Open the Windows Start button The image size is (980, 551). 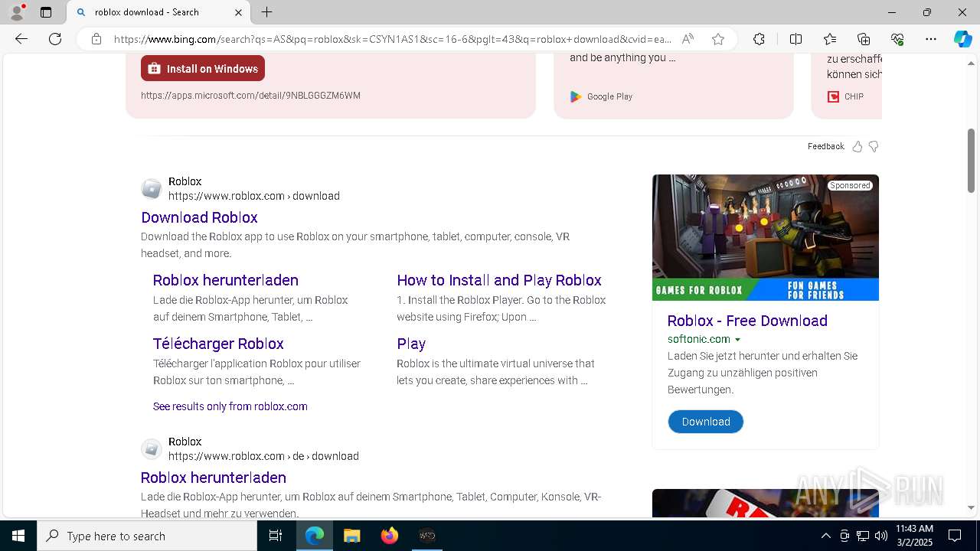click(18, 536)
